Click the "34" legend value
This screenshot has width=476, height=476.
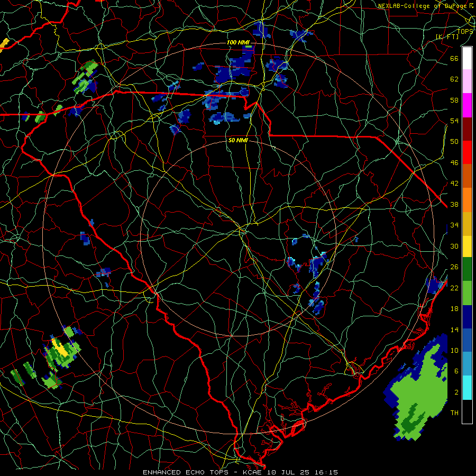(454, 225)
